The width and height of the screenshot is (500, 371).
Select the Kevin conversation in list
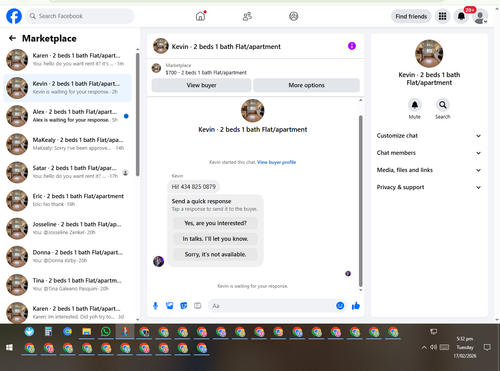[x=67, y=88]
